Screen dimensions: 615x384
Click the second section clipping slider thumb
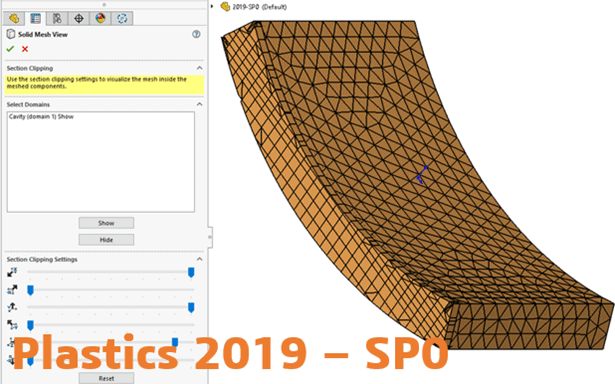click(x=30, y=290)
